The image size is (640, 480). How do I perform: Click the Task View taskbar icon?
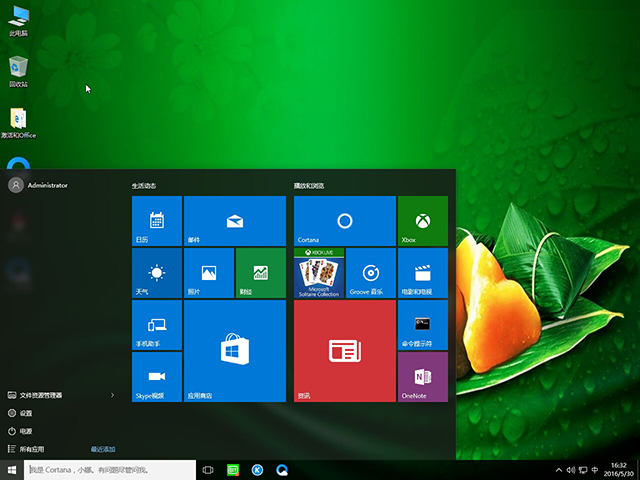[208, 469]
